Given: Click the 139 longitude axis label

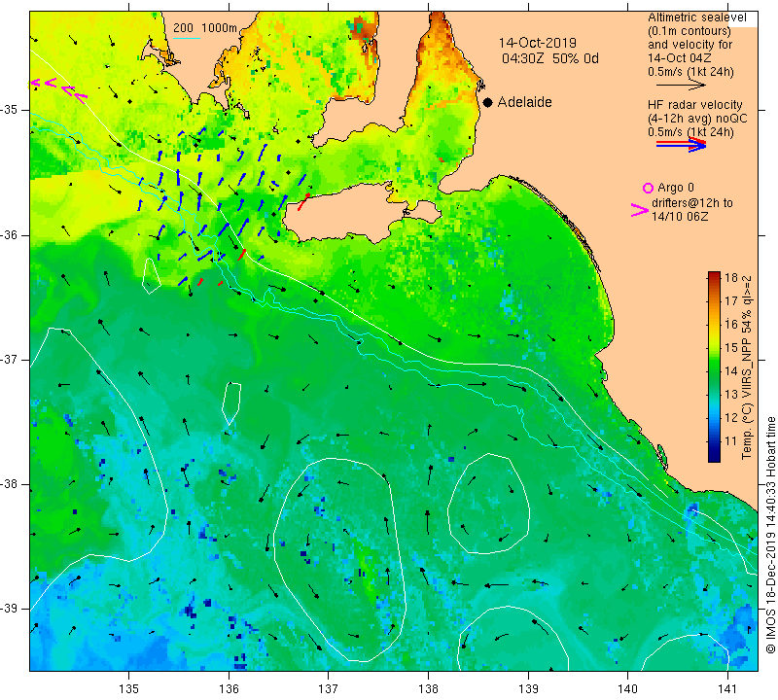Looking at the screenshot, I should pyautogui.click(x=528, y=689).
